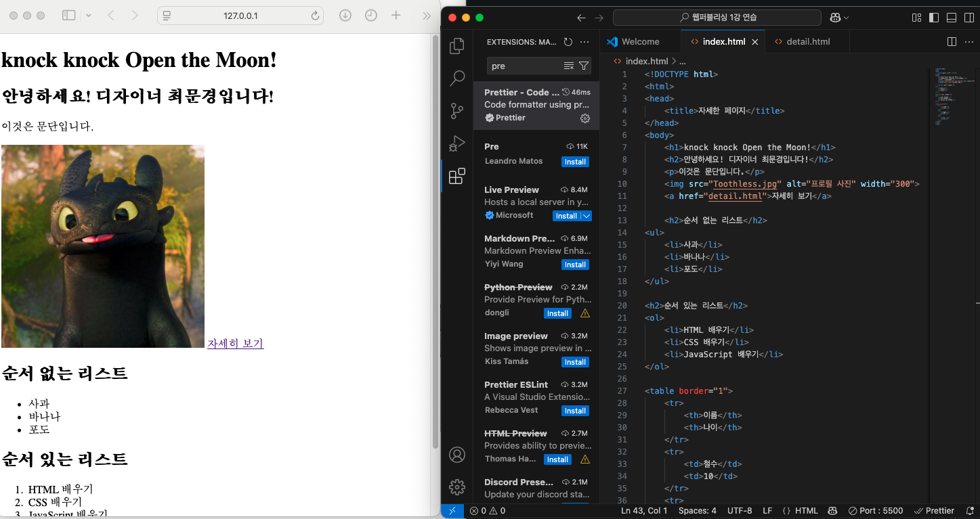Open the Copilot icon in VS Code title bar
The width and height of the screenshot is (980, 519).
click(x=834, y=18)
